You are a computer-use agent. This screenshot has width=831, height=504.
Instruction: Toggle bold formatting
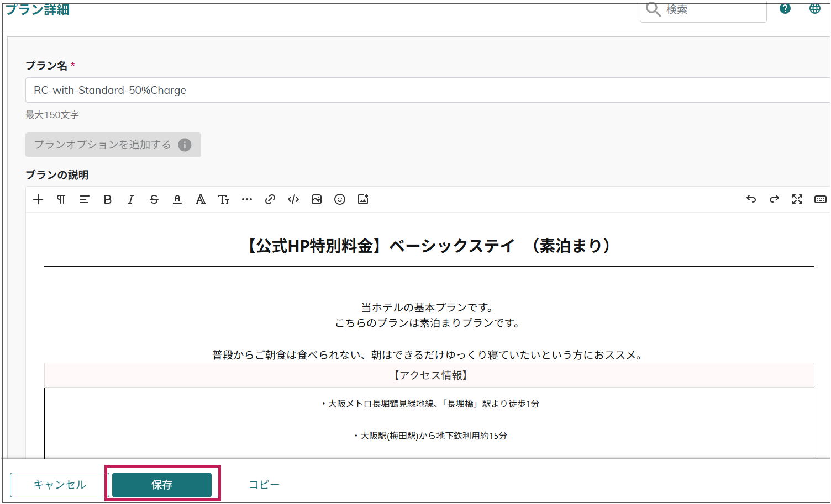108,199
